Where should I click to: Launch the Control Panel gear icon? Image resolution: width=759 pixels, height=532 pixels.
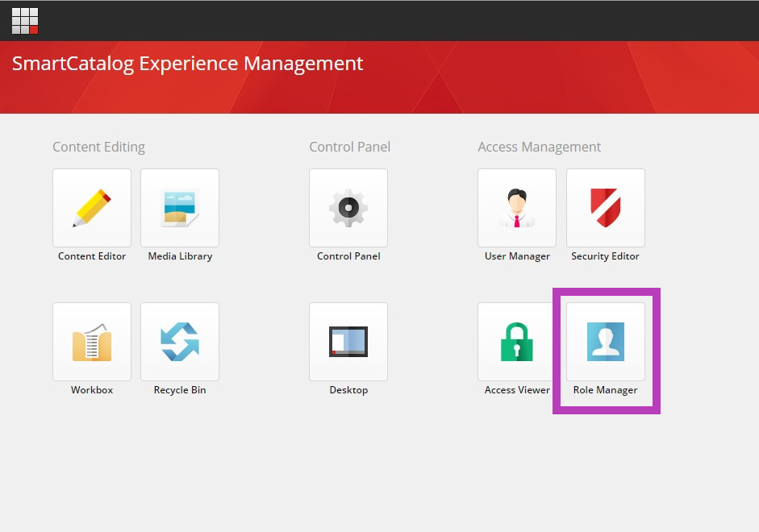[348, 208]
